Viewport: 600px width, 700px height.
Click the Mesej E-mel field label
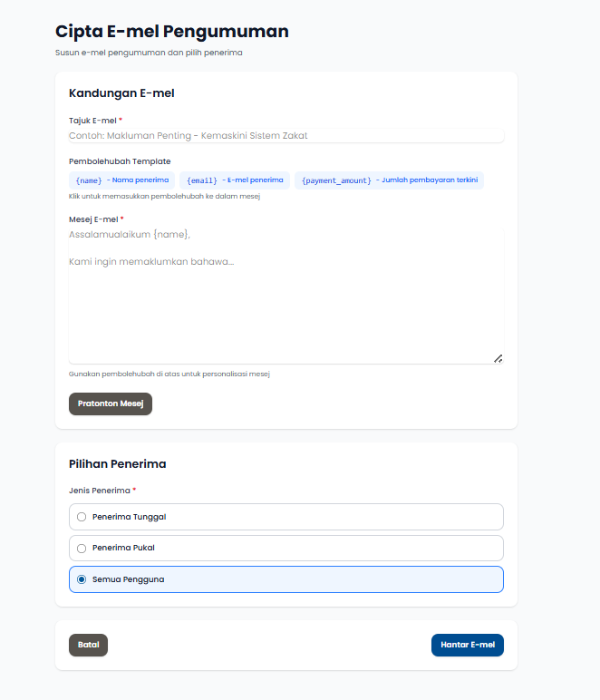tap(93, 219)
